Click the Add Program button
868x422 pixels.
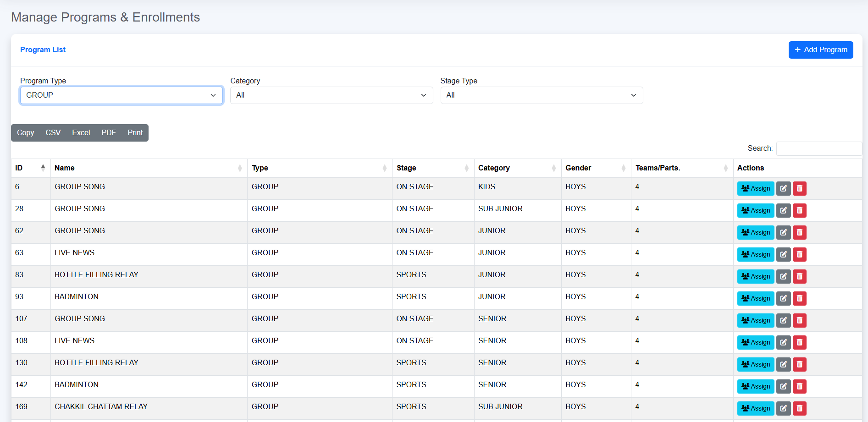click(x=820, y=50)
